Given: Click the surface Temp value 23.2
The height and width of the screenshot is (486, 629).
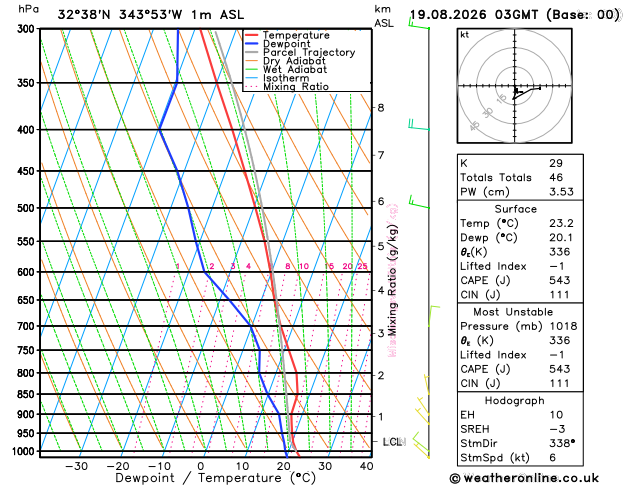Looking at the screenshot, I should tap(561, 223).
